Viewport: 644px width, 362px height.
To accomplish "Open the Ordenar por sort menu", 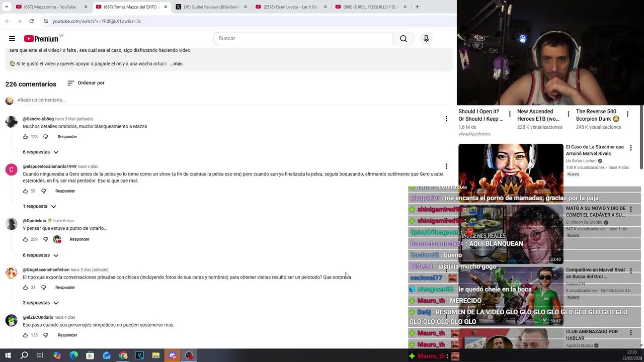I will (86, 83).
